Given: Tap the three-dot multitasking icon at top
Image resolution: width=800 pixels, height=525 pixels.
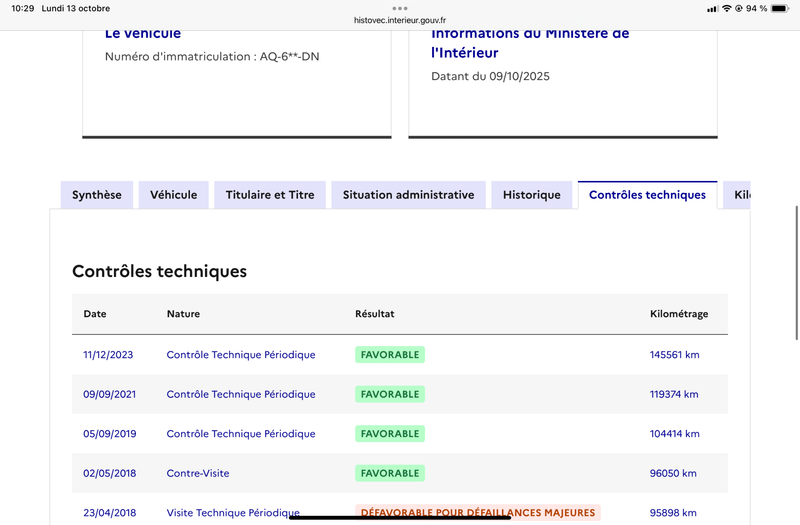Looking at the screenshot, I should pyautogui.click(x=400, y=8).
